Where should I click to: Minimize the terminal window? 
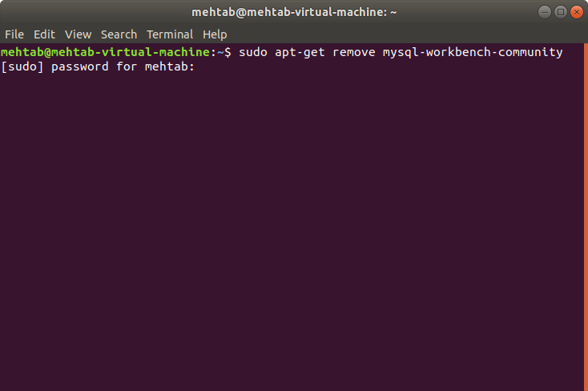click(546, 12)
